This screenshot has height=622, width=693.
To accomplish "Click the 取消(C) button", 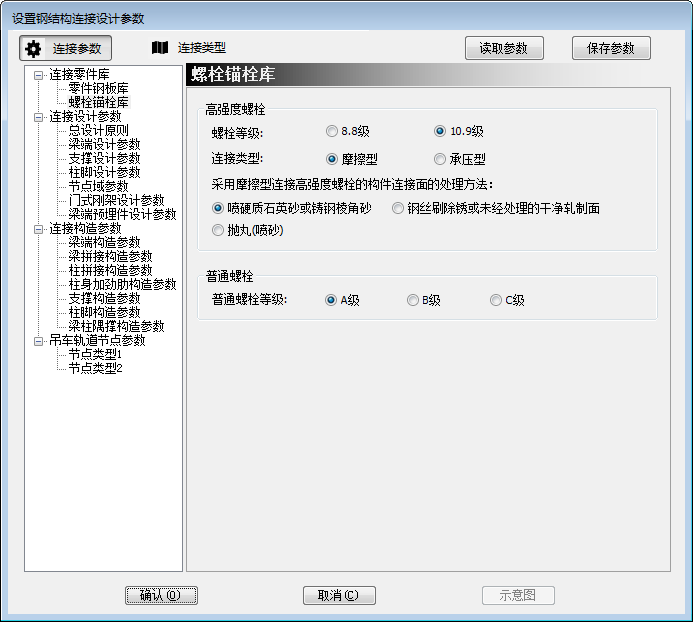I will tap(339, 595).
